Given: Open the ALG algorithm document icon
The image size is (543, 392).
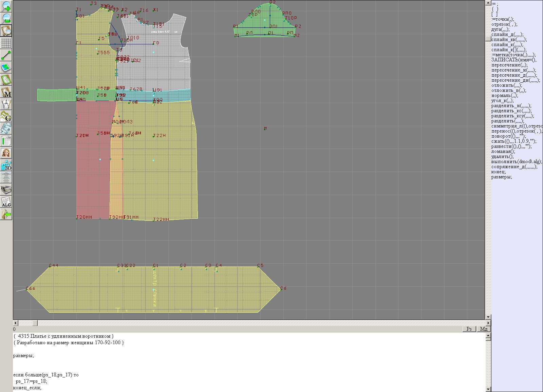Looking at the screenshot, I should (x=6, y=202).
